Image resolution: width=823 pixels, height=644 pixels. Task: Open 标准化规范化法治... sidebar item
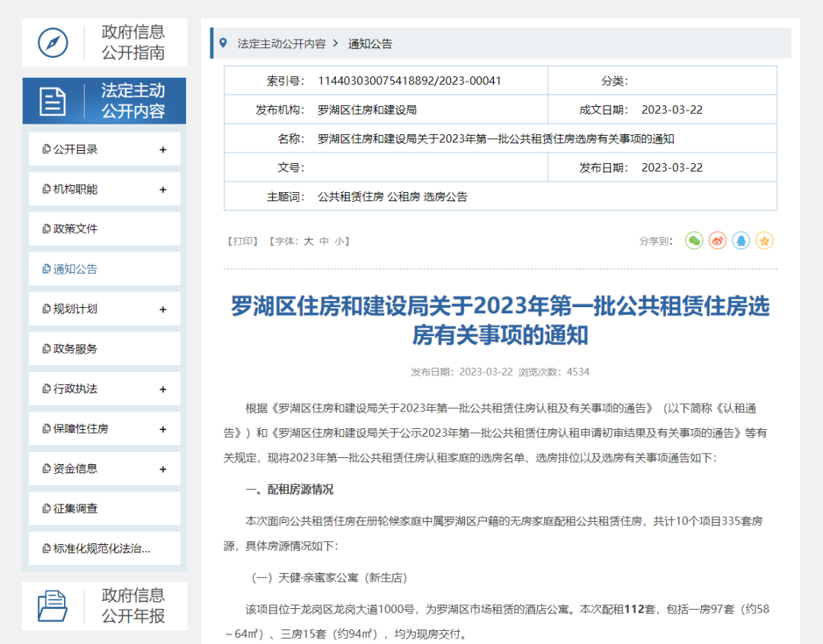click(x=104, y=549)
